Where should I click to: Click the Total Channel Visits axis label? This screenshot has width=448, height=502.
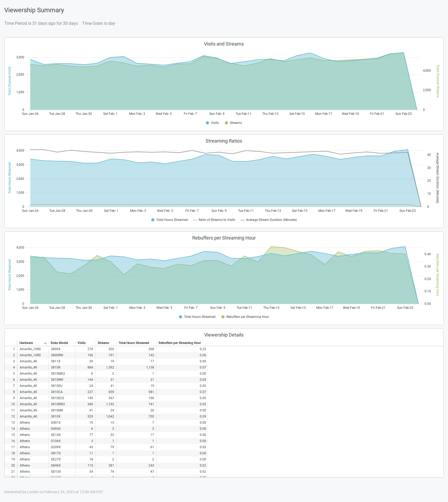click(x=10, y=81)
